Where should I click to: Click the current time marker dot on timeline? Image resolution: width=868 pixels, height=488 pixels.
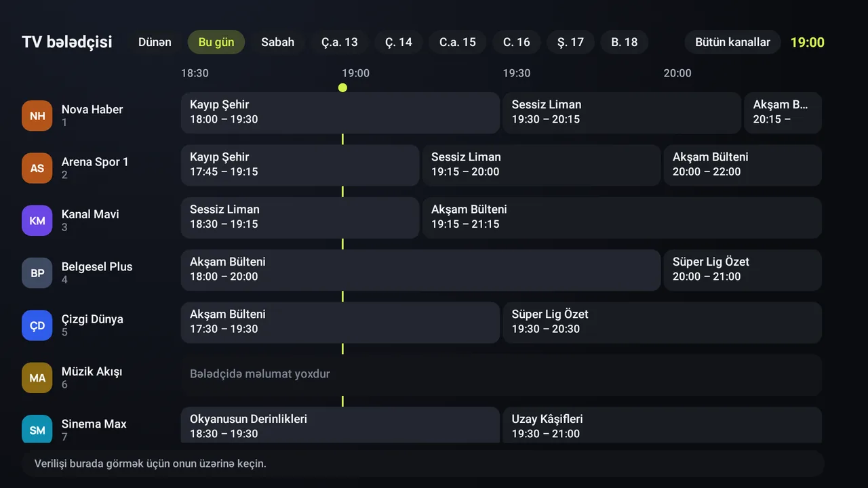click(x=342, y=87)
